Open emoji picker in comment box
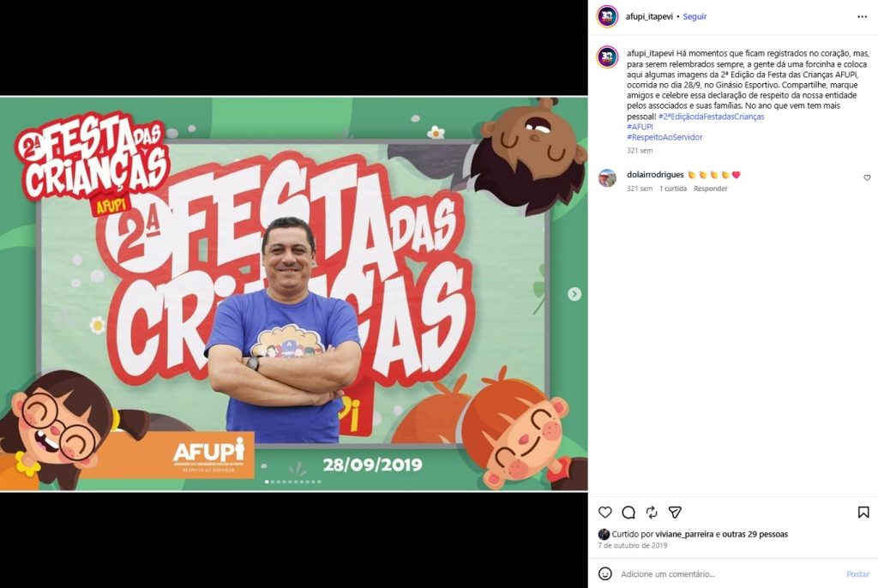The image size is (878, 588). coord(604,573)
